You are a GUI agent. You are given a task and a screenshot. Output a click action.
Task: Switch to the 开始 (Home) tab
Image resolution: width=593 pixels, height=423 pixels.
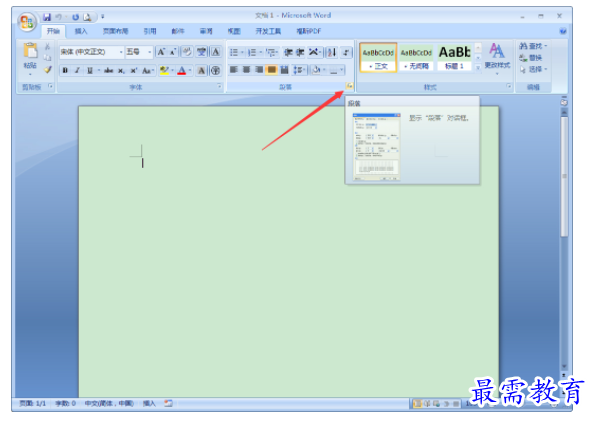(53, 31)
